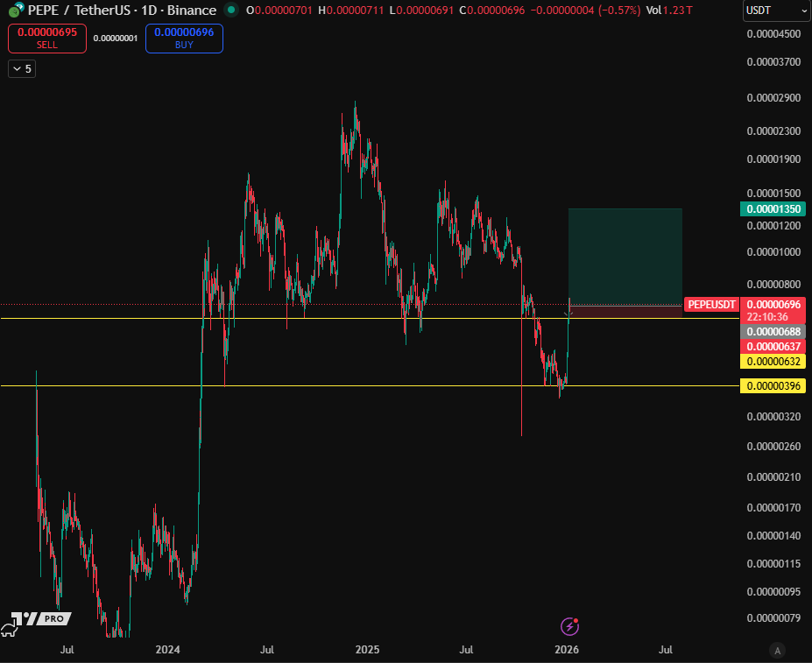Screen dimensions: 812x663
Task: Click the red PEPEUSDT price tag
Action: (711, 305)
